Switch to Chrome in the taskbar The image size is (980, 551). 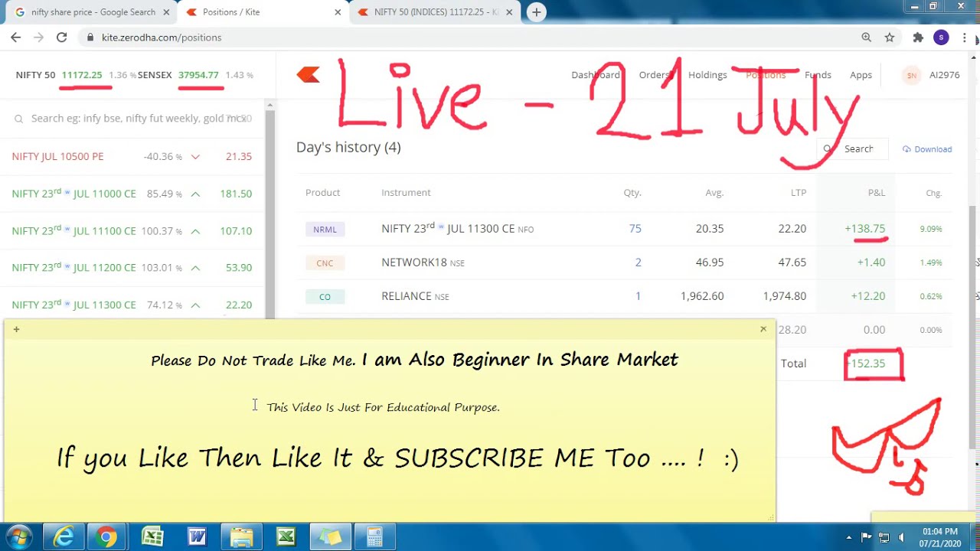[x=106, y=537]
